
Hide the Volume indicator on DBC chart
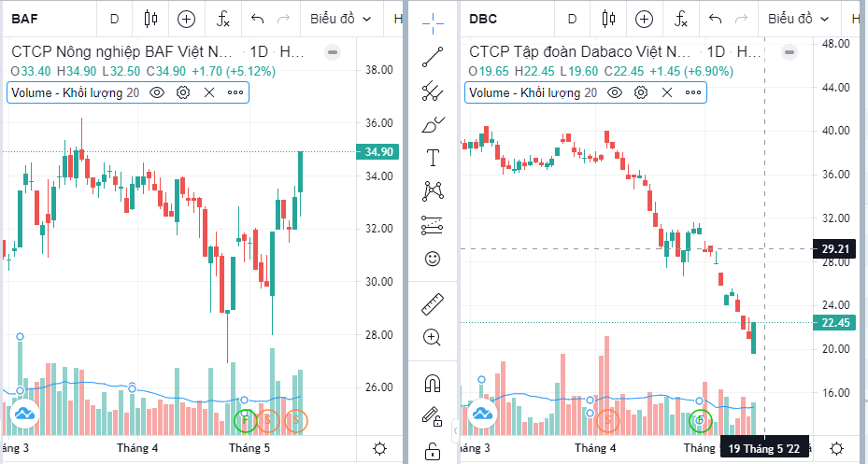615,92
